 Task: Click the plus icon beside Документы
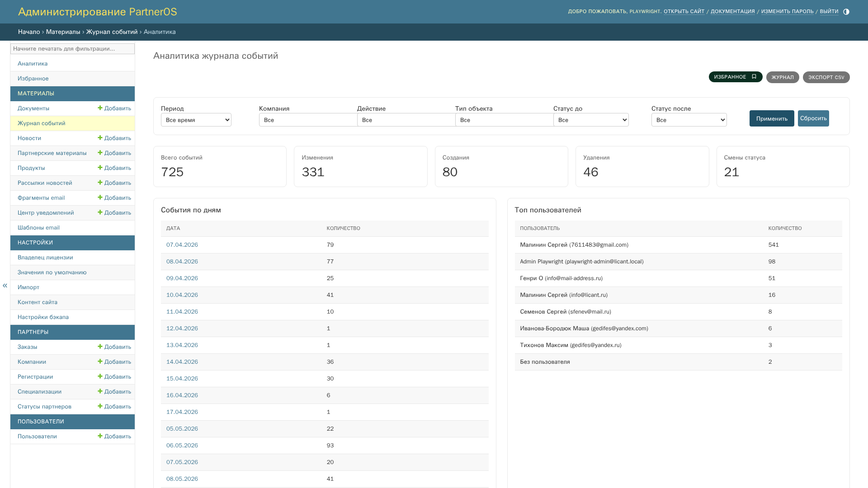[x=100, y=108]
